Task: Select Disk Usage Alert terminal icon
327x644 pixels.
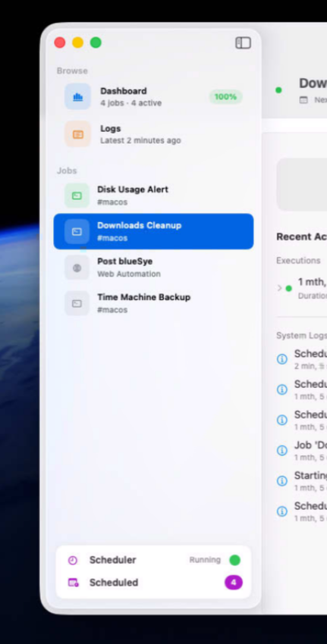Action: 77,195
